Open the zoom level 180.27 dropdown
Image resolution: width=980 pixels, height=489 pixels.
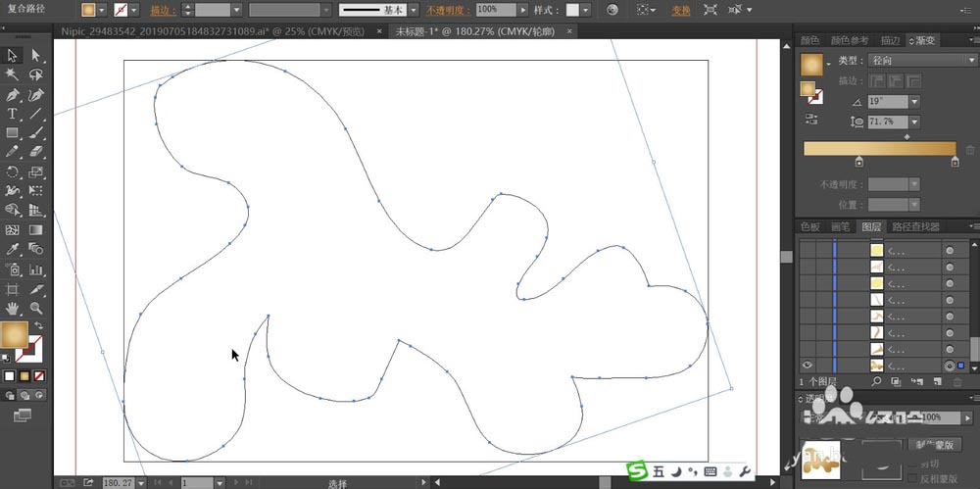click(141, 483)
